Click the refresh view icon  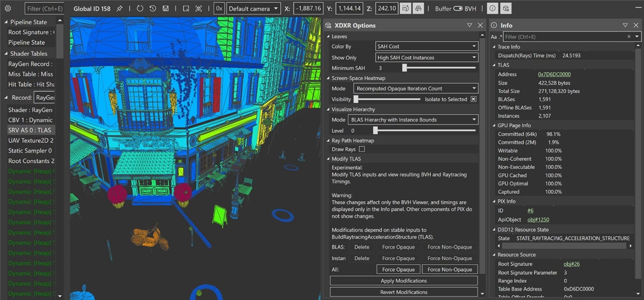(140, 8)
